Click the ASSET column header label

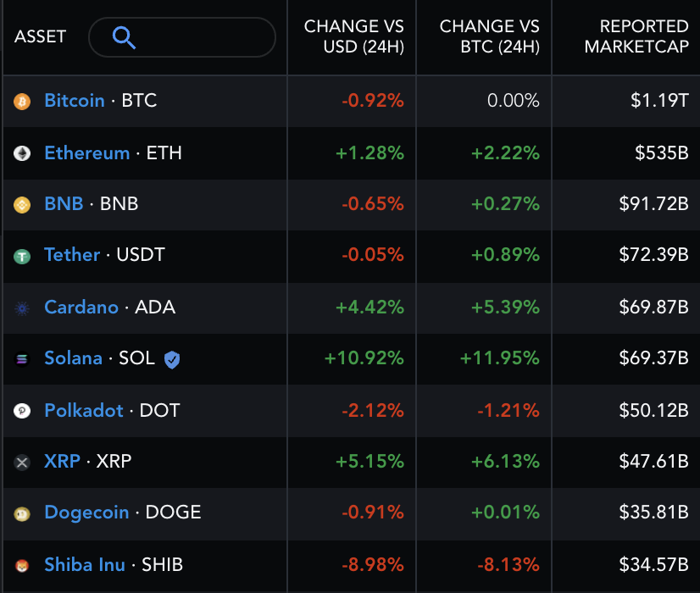coord(40,36)
